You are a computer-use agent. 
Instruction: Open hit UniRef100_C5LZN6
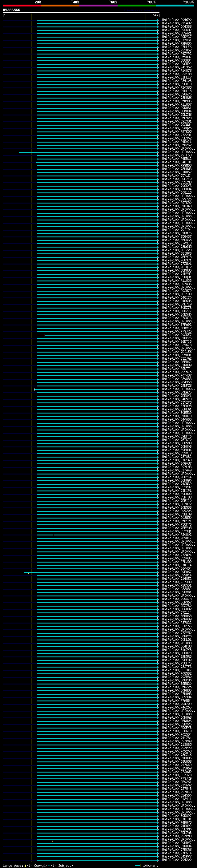coord(177,115)
